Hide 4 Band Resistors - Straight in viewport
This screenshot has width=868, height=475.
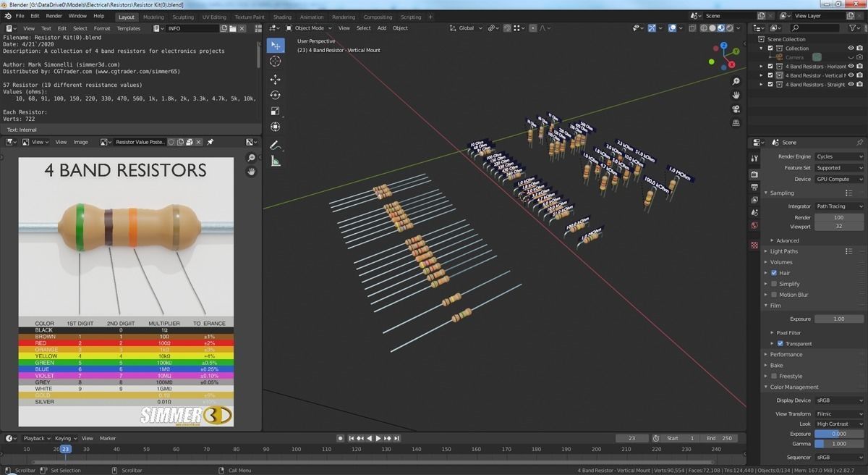[851, 84]
